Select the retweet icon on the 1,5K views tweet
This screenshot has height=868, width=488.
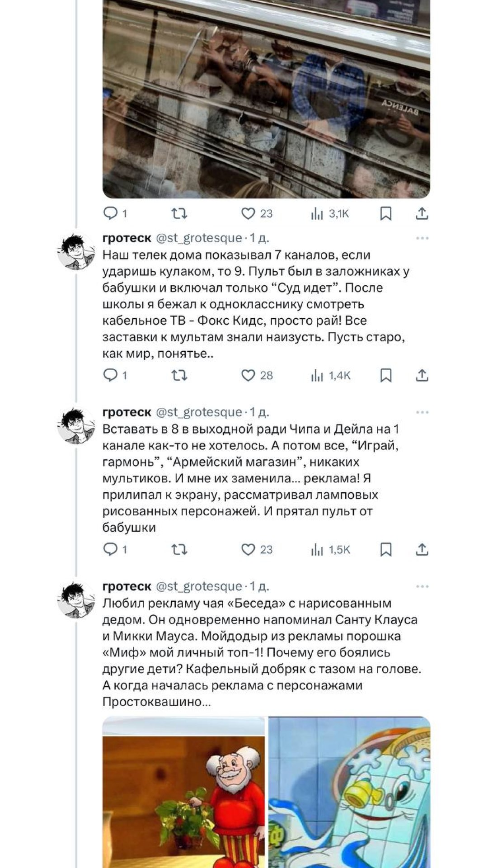pos(178,549)
